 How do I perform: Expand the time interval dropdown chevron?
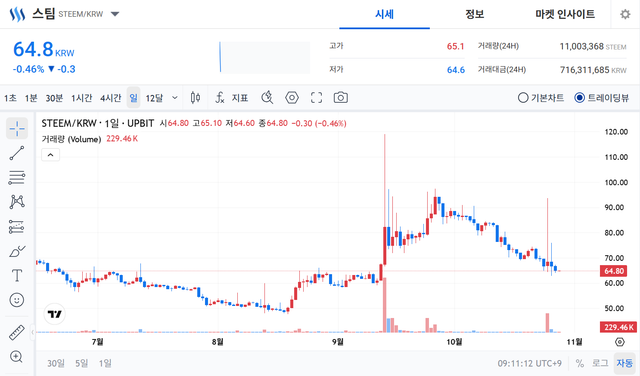175,98
